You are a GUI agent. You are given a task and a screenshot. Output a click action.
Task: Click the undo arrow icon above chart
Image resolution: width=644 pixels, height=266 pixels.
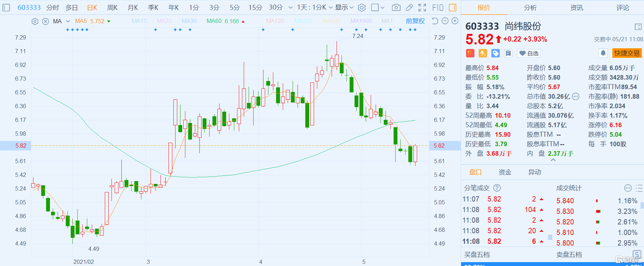coord(435,21)
